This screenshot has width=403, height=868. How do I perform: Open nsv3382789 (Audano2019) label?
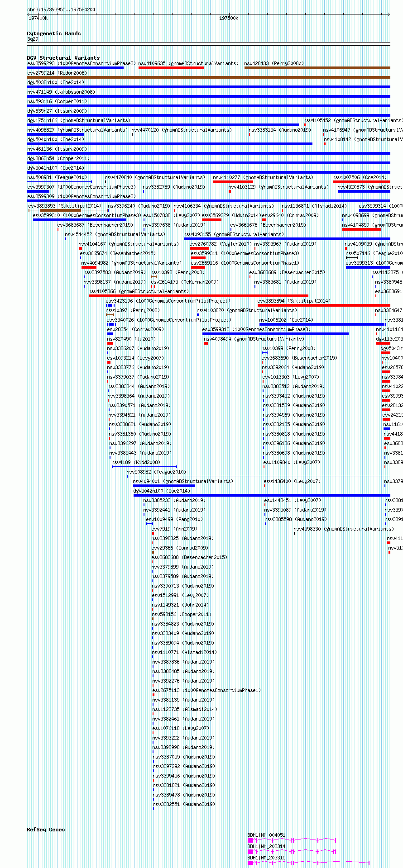coord(174,187)
